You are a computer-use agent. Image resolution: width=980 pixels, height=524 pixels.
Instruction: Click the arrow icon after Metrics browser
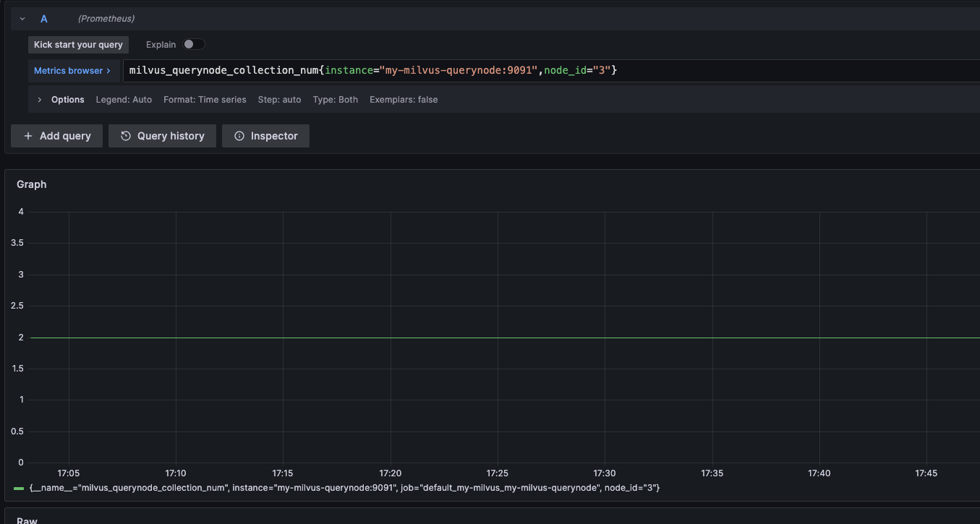coord(109,70)
